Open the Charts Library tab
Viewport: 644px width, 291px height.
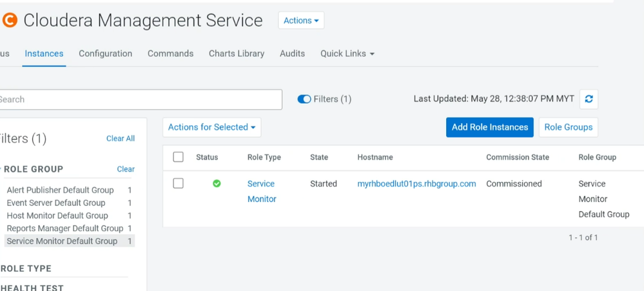coord(237,54)
